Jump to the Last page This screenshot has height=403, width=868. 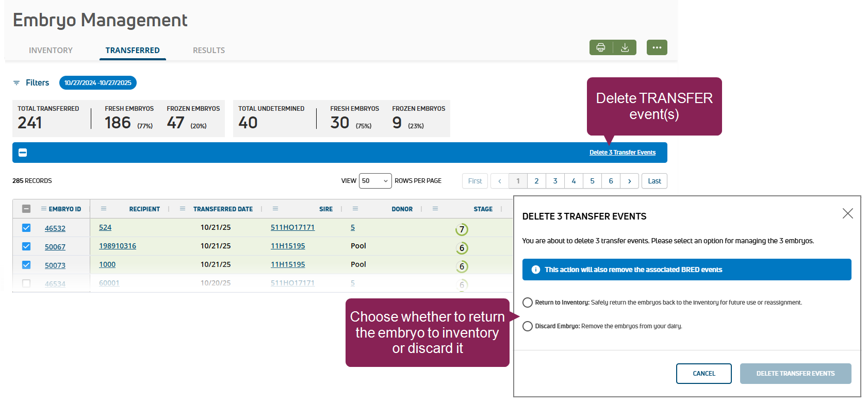[654, 181]
